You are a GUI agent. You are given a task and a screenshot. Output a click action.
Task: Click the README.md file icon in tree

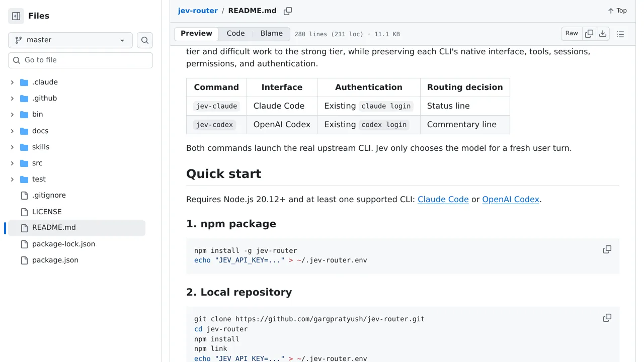click(24, 228)
